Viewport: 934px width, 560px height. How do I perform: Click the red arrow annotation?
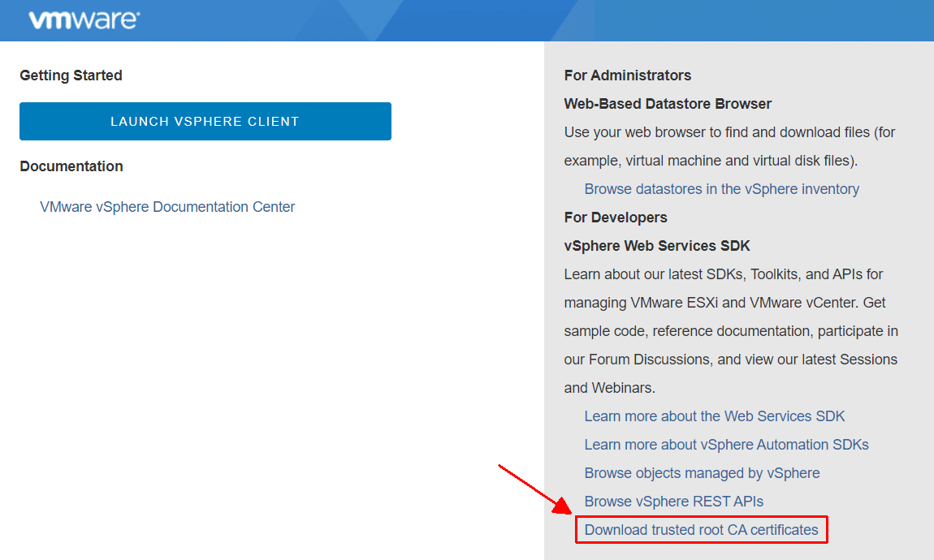[x=535, y=489]
